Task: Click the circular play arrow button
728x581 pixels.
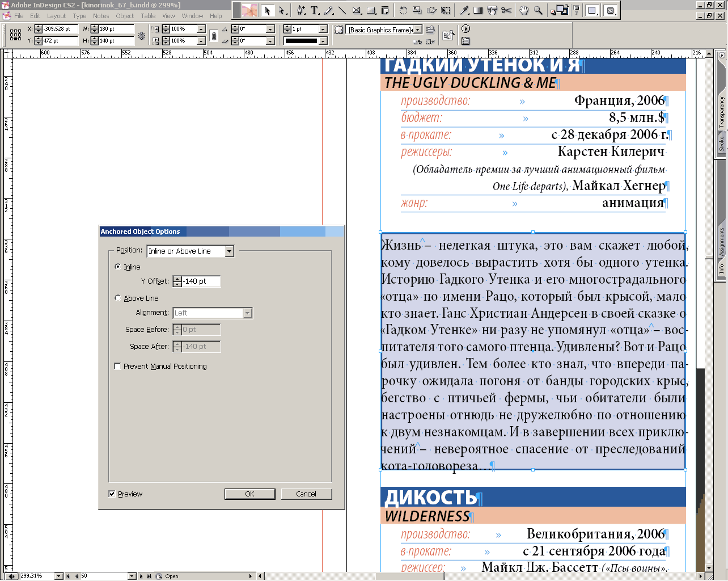Action: point(465,29)
